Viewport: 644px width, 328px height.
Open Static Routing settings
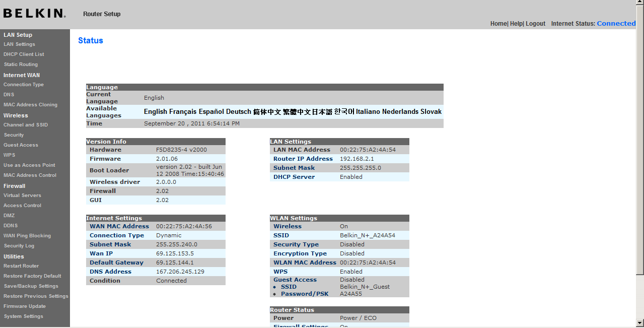(x=21, y=64)
